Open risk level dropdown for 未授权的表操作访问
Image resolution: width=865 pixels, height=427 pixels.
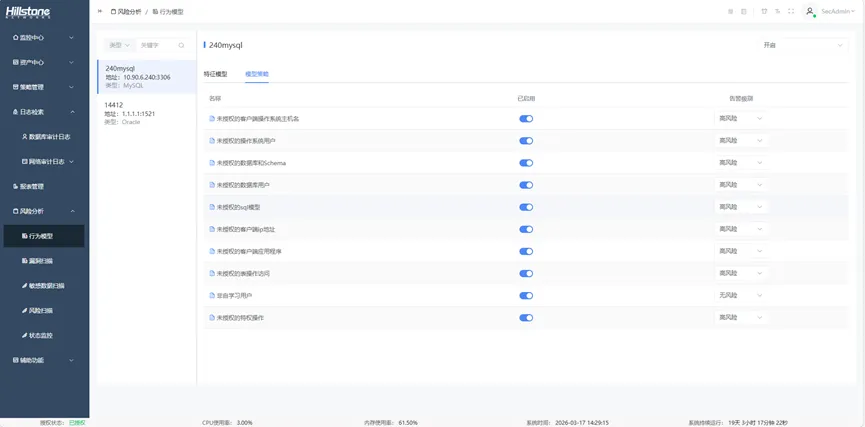(x=741, y=273)
